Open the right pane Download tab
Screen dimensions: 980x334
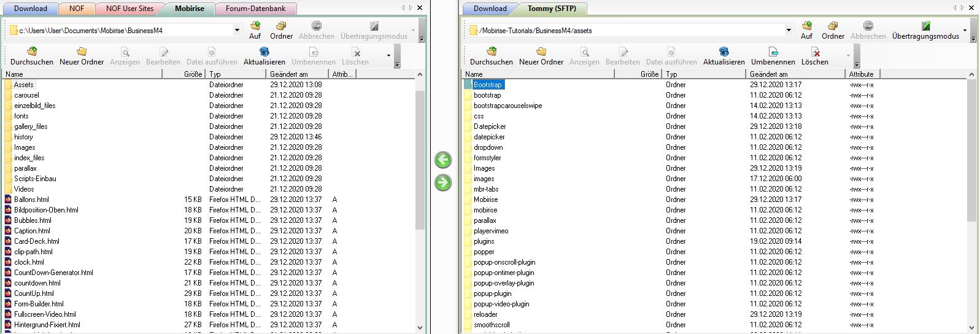coord(490,9)
